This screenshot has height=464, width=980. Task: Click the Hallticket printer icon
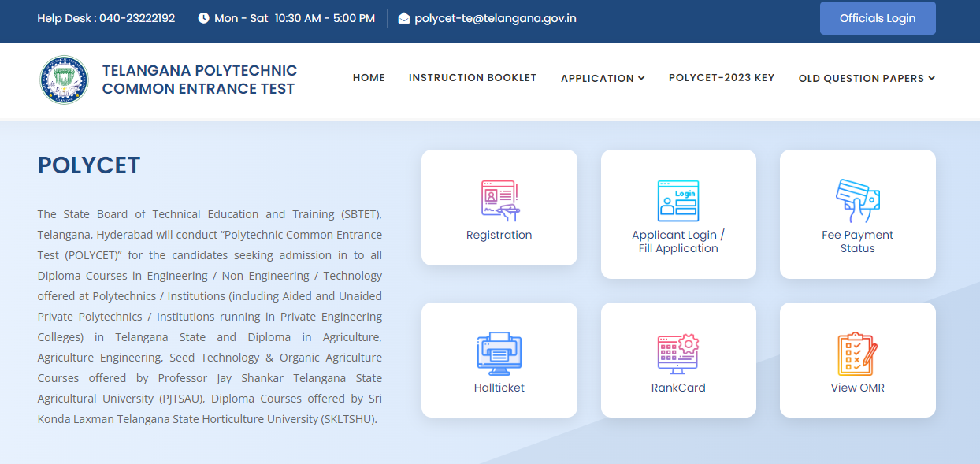point(499,354)
